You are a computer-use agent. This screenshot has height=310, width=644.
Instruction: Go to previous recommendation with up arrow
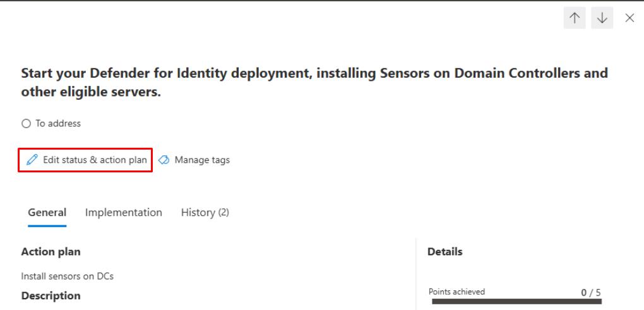(x=575, y=18)
